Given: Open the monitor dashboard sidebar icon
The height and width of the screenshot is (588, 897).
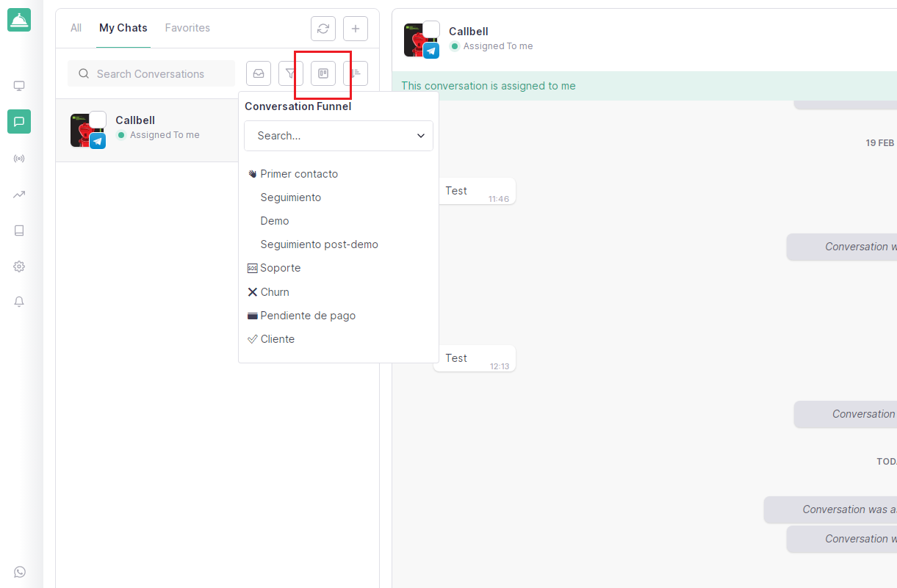Looking at the screenshot, I should [x=19, y=86].
